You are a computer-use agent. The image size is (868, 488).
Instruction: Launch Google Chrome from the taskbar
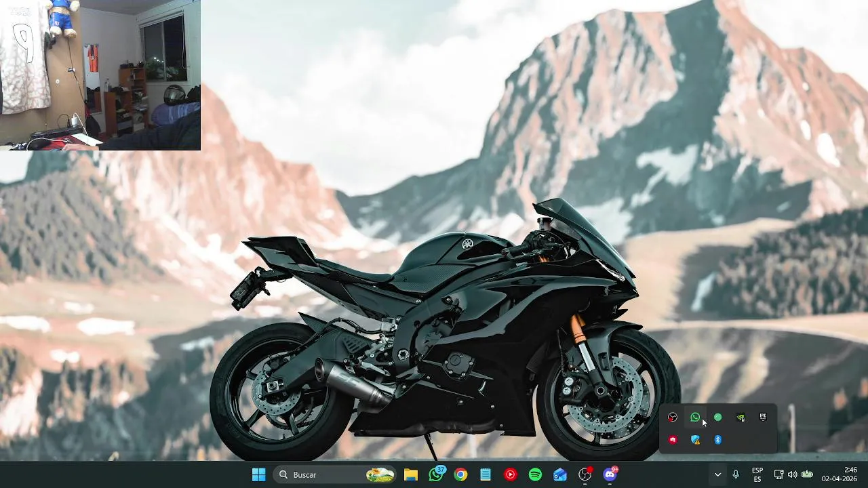click(460, 474)
